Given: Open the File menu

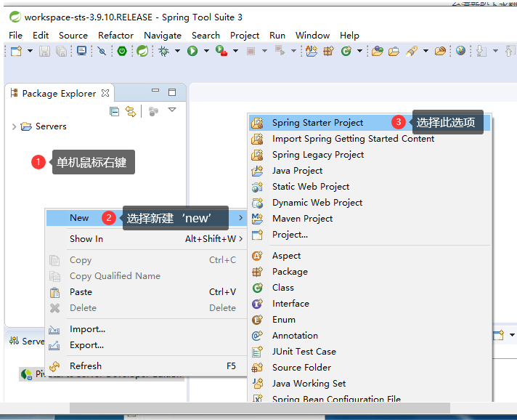Looking at the screenshot, I should [x=15, y=36].
